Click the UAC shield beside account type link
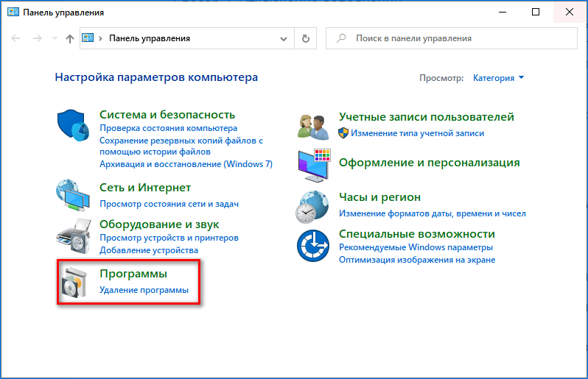This screenshot has width=588, height=379. point(343,133)
